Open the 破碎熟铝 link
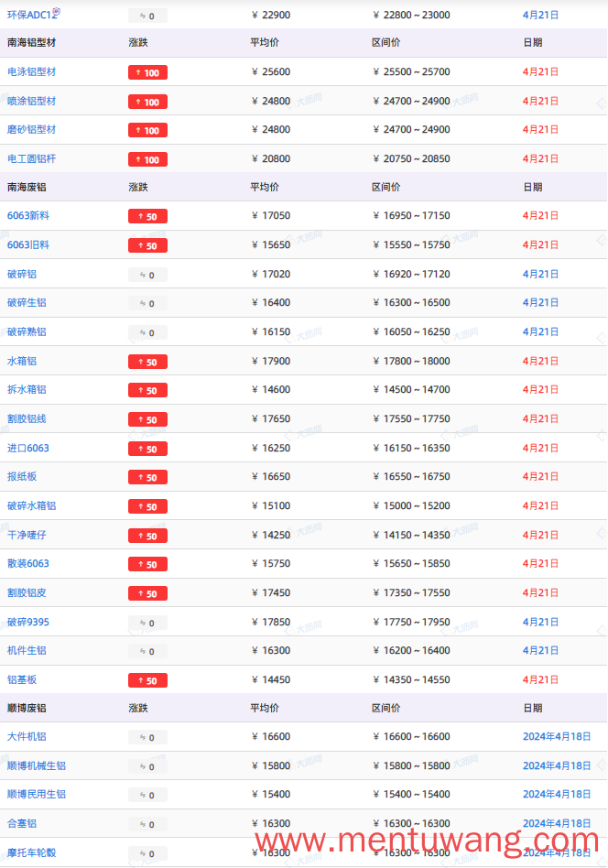The image size is (608, 868). click(27, 332)
